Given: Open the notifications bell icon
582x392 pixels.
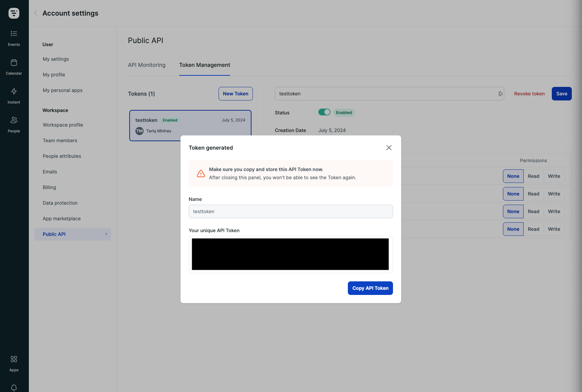Looking at the screenshot, I should (14, 388).
